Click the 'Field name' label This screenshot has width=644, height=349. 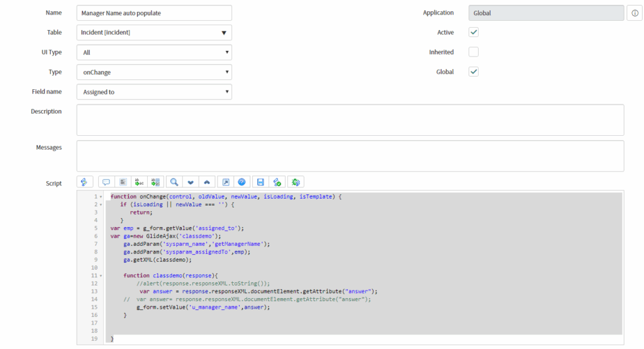[x=47, y=92]
